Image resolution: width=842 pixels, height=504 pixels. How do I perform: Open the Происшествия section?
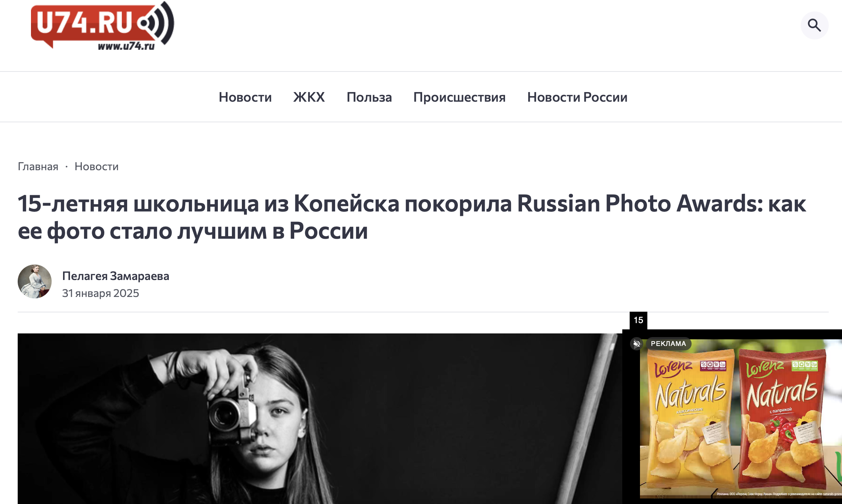point(459,97)
